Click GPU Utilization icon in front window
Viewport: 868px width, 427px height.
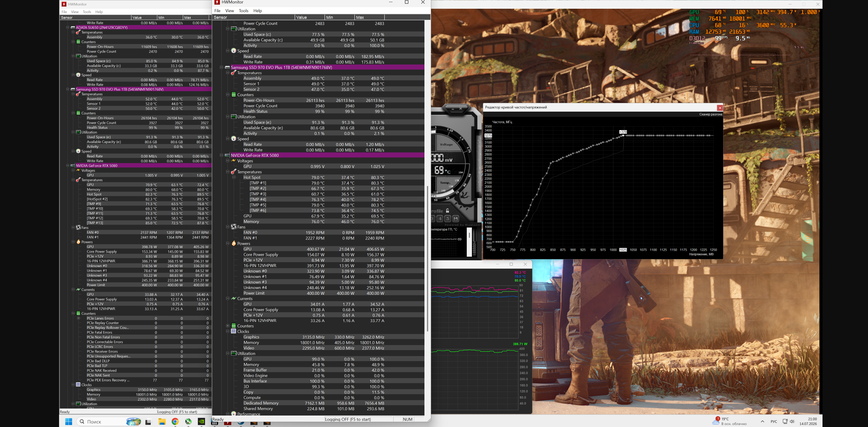click(x=233, y=353)
